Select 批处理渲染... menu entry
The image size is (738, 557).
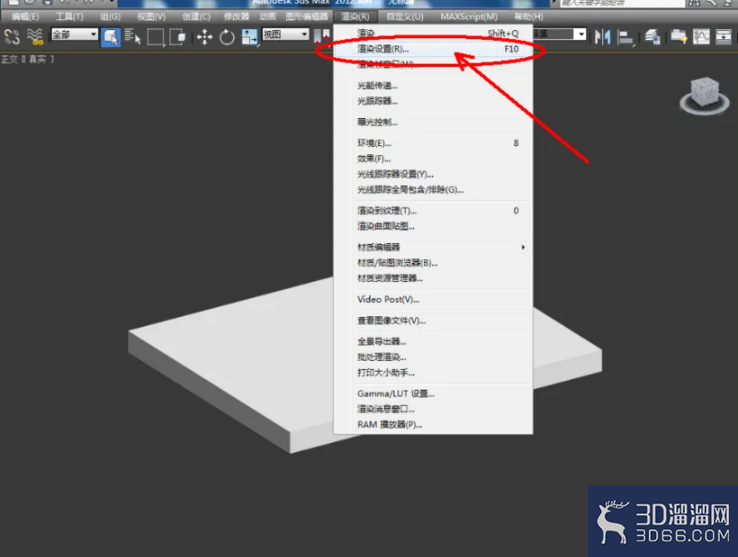coord(433,357)
